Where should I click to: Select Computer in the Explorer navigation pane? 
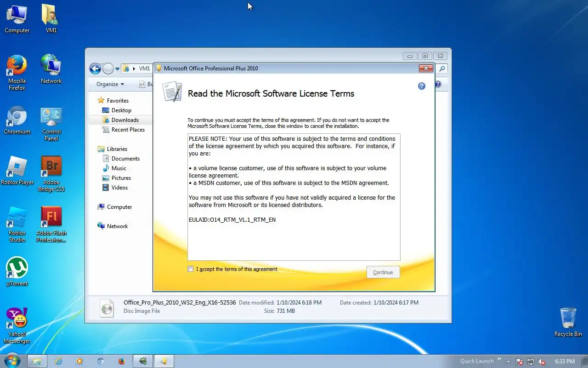click(119, 207)
